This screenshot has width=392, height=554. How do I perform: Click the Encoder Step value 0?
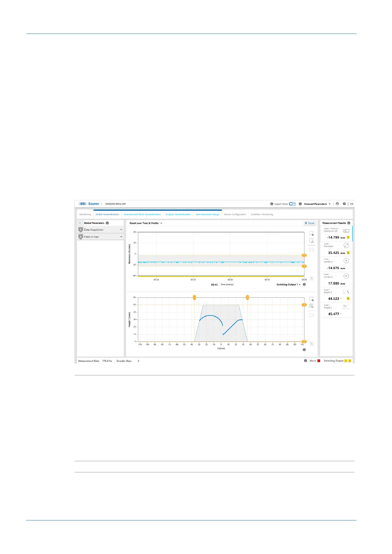(x=139, y=361)
